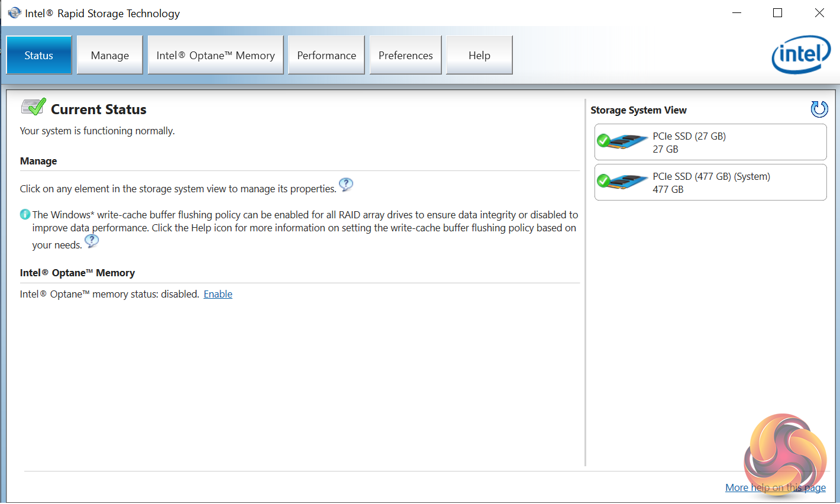Click the blue info icon beside write-cache note
The height and width of the screenshot is (504, 840).
(x=25, y=214)
